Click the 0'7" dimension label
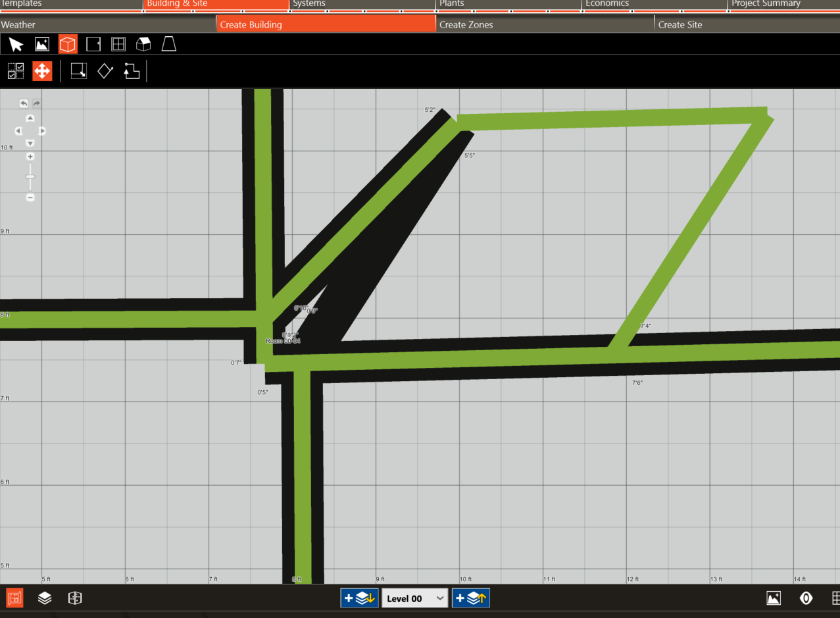 236,363
